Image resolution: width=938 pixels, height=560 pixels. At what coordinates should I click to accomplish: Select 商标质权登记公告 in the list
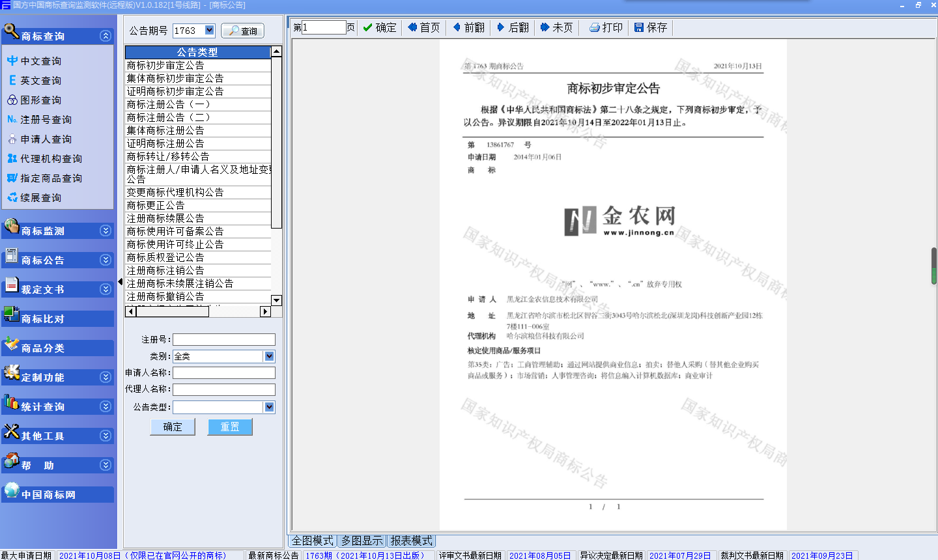pyautogui.click(x=198, y=257)
